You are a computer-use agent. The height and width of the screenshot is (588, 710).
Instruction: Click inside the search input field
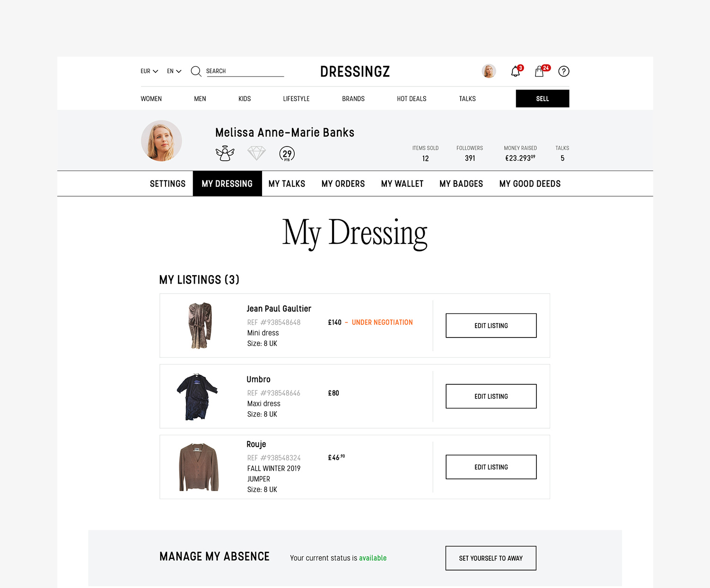[x=245, y=71]
